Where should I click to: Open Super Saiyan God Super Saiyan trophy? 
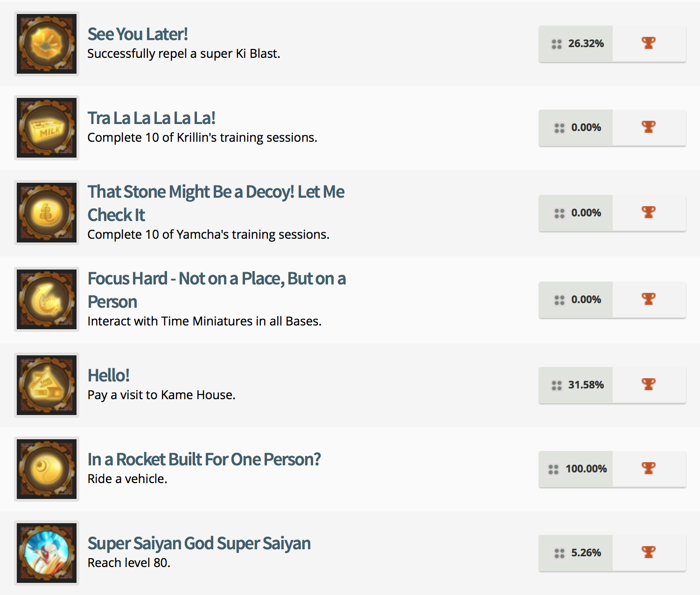point(199,543)
